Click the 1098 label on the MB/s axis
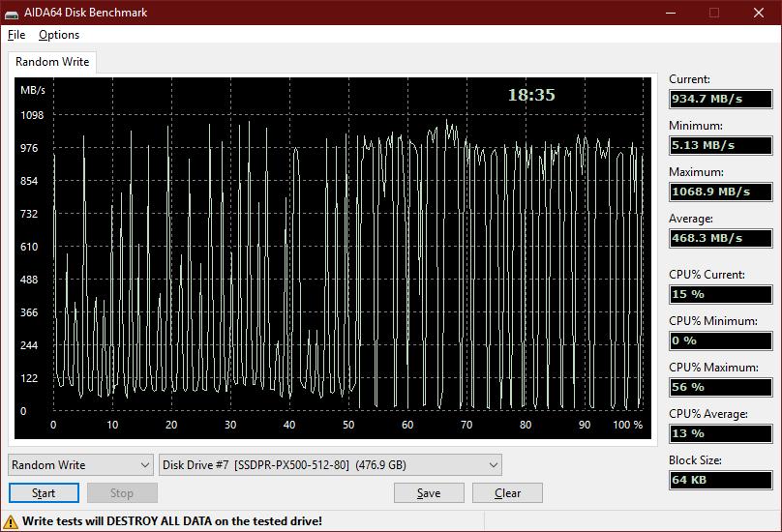 [32, 115]
